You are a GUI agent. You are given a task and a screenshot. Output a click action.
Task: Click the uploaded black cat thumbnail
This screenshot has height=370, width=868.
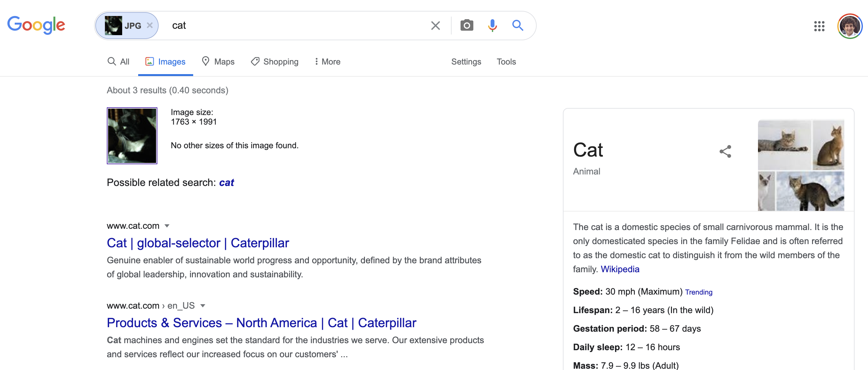(132, 136)
